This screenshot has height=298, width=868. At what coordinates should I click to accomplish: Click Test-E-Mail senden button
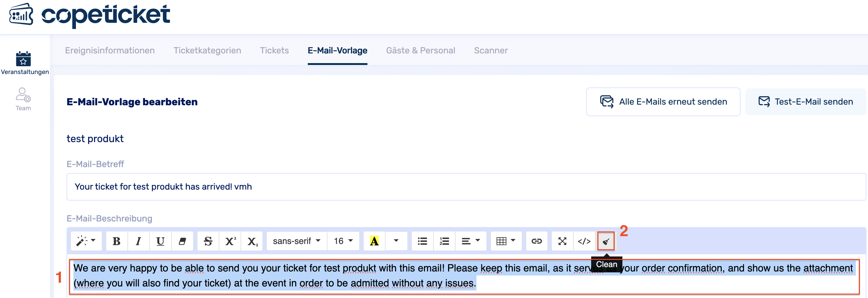pos(806,102)
